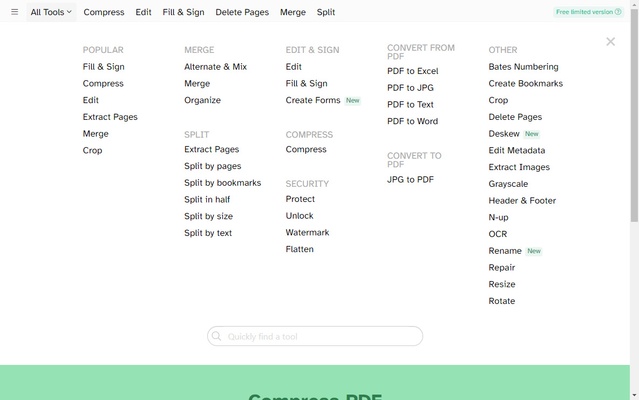Click the Free limited version badge
Image resolution: width=639 pixels, height=400 pixels.
[588, 12]
